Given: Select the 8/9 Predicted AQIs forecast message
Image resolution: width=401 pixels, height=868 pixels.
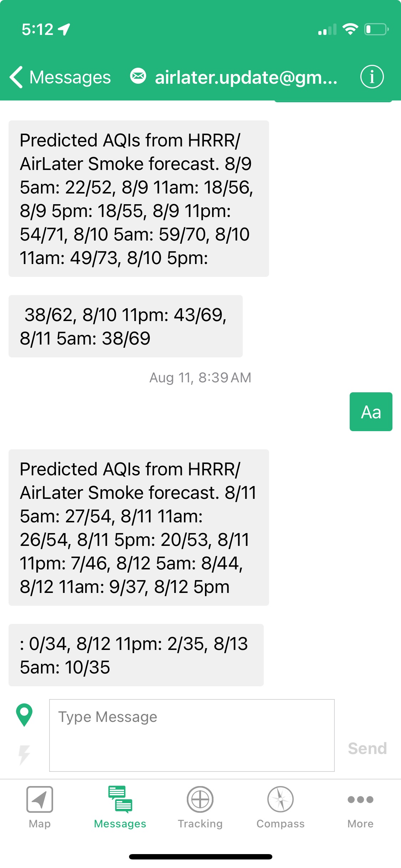Looking at the screenshot, I should 139,198.
